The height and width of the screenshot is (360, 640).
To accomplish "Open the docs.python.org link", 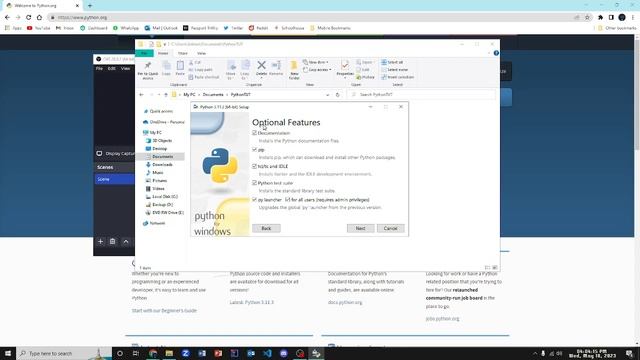I will 345,302.
